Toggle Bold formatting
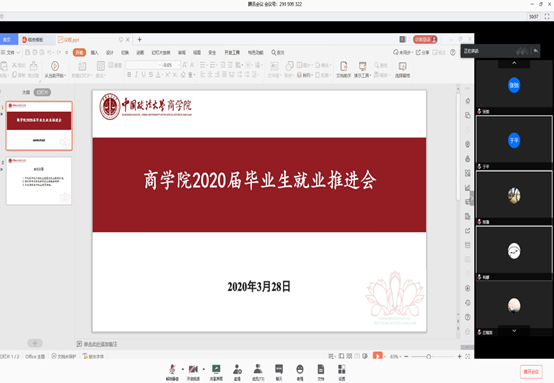 [129, 75]
